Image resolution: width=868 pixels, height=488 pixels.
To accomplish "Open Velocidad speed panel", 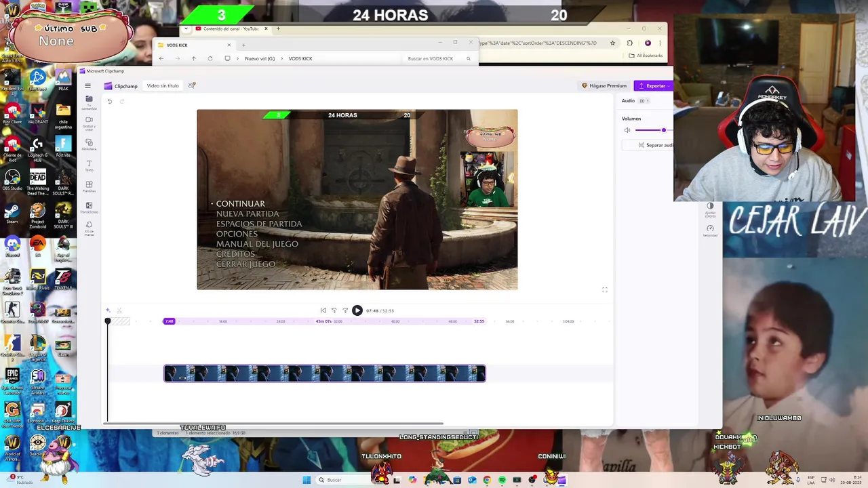I will click(710, 230).
